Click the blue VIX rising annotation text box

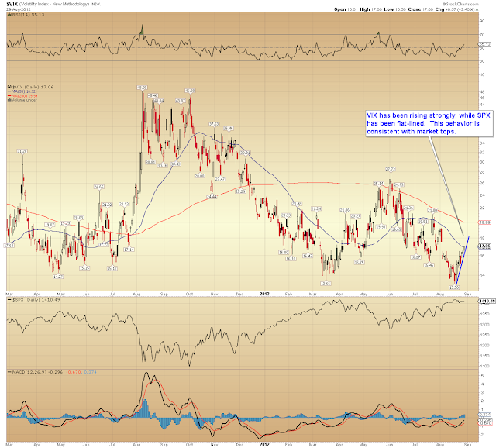tap(429, 124)
